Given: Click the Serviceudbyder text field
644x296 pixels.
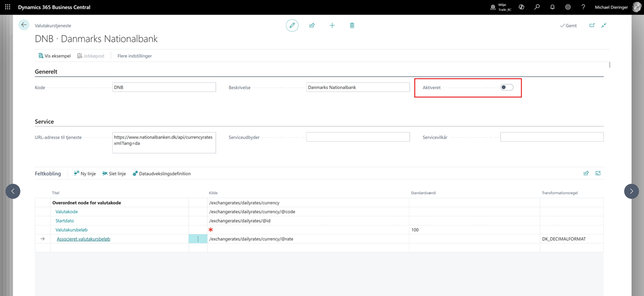Looking at the screenshot, I should pos(358,137).
